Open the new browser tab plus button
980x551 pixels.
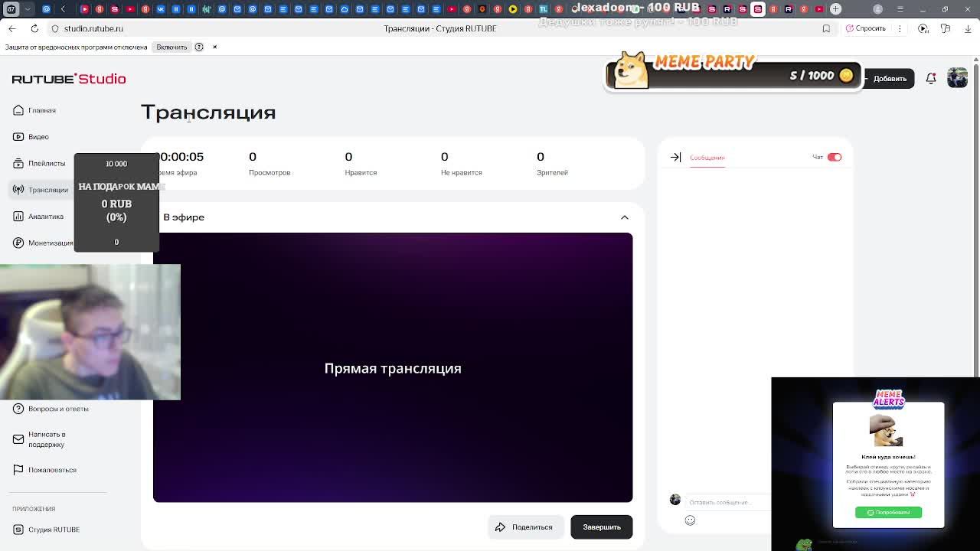click(835, 9)
